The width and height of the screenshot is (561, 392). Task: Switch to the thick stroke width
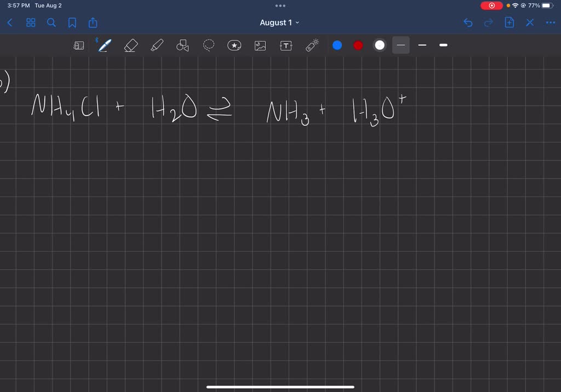[x=443, y=45]
